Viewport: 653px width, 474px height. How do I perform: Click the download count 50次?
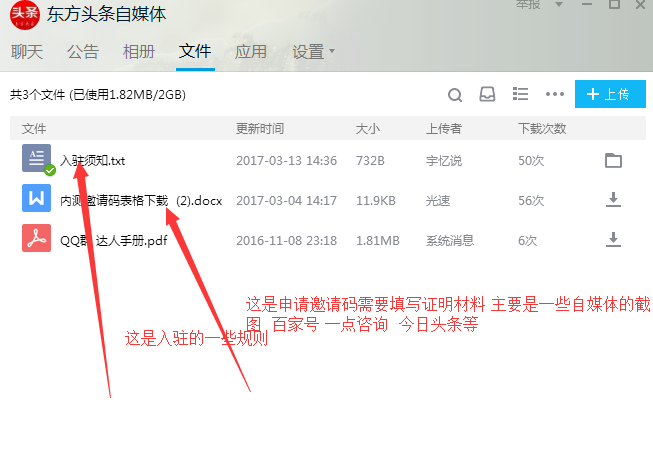[531, 160]
